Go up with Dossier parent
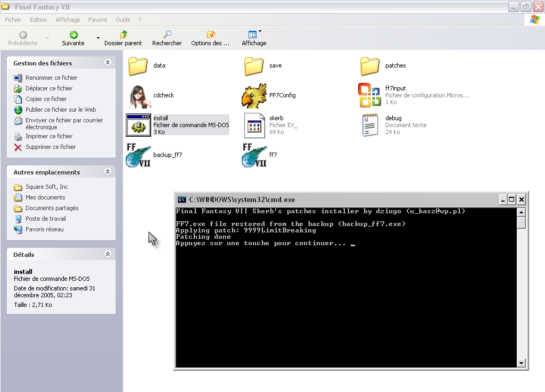 click(x=123, y=38)
